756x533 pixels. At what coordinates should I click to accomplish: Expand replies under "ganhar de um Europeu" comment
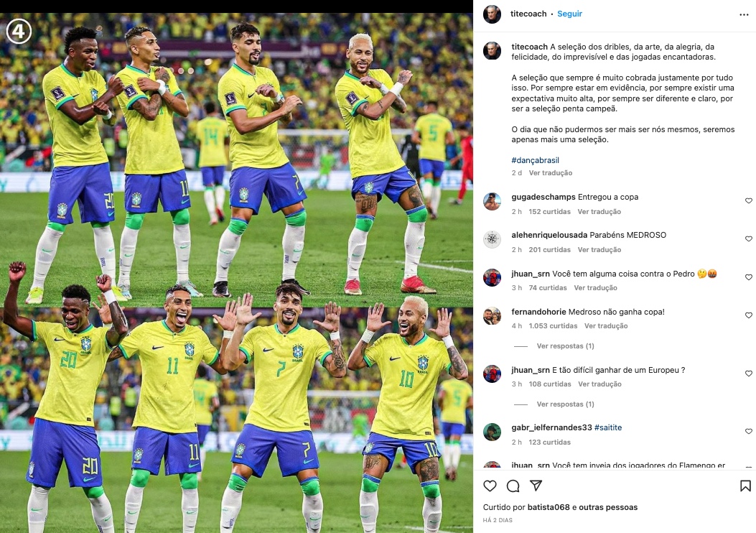coord(565,404)
